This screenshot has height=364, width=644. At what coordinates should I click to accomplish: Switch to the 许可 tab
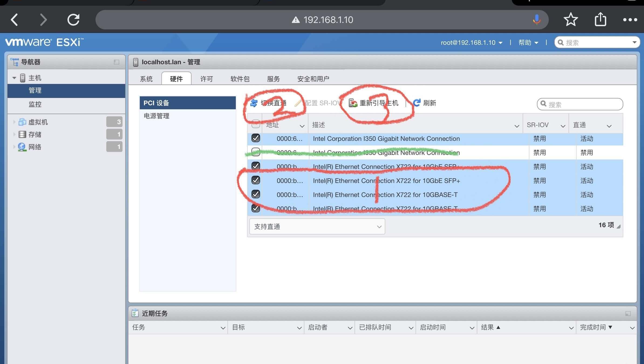coord(207,79)
